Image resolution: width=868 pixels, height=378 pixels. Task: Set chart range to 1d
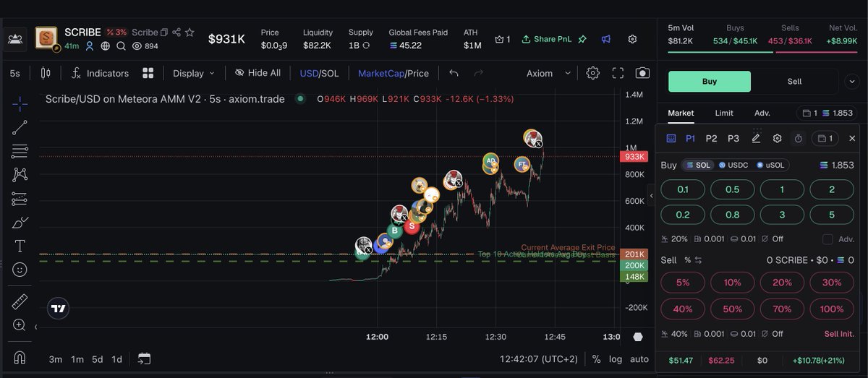[x=116, y=359]
